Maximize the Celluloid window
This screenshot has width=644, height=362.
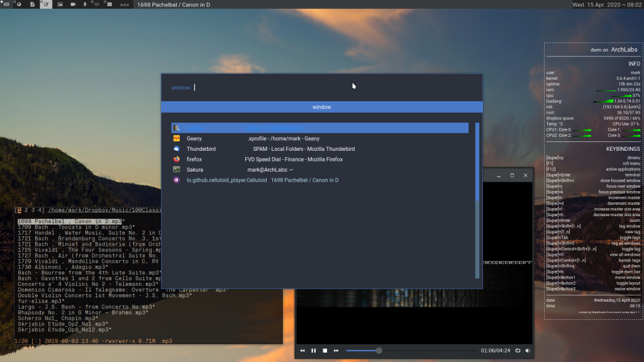512,175
